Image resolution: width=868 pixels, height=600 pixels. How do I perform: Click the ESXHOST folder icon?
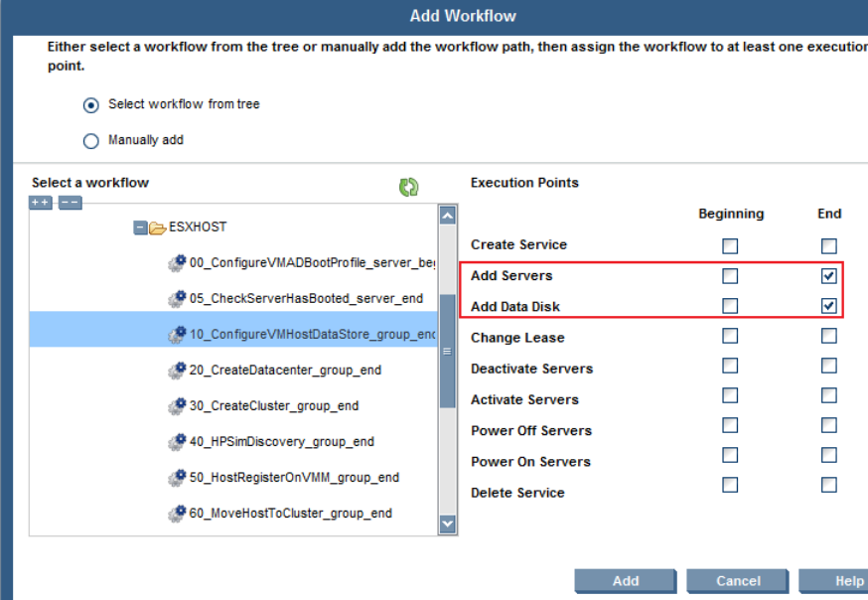[157, 227]
